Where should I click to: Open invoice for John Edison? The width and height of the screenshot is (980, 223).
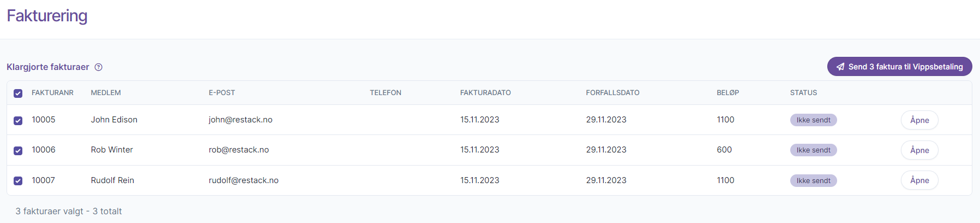919,120
